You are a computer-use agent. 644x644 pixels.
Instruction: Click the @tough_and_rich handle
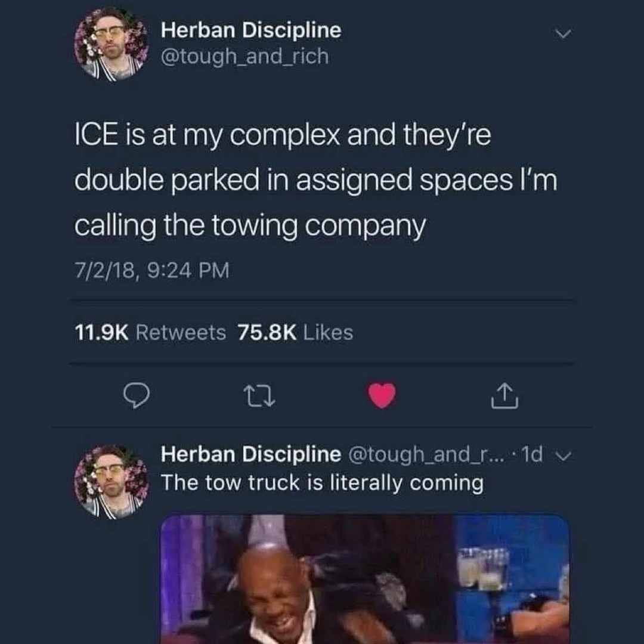(x=245, y=57)
